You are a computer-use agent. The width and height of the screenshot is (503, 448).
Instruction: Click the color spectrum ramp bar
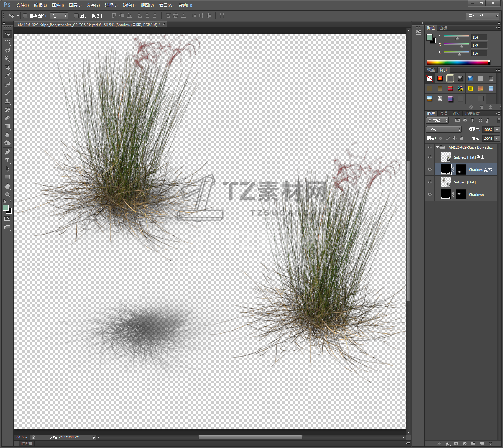coord(457,63)
